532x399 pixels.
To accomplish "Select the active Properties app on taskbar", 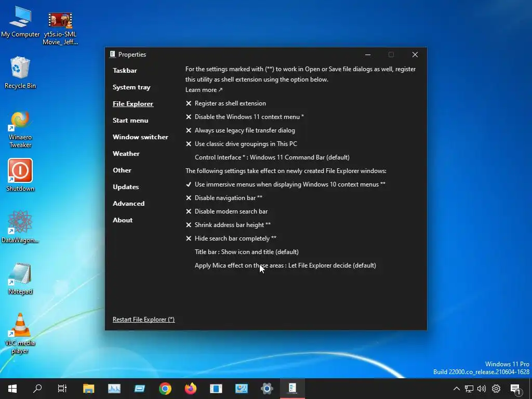I will 292,389.
